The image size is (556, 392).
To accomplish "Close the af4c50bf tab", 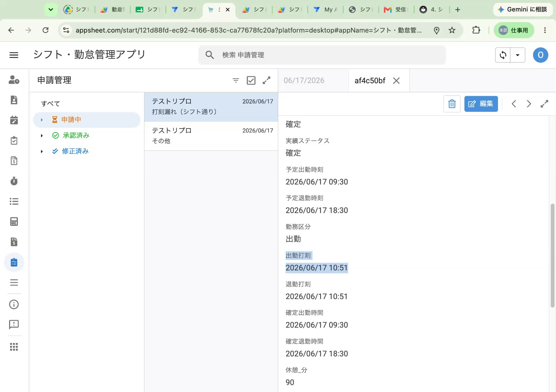I will [396, 81].
